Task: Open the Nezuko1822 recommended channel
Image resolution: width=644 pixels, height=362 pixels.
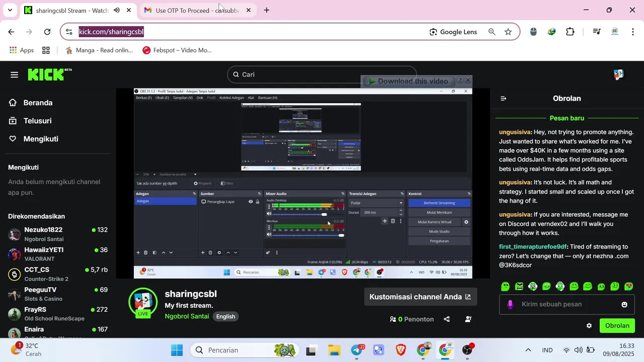Action: point(58,234)
